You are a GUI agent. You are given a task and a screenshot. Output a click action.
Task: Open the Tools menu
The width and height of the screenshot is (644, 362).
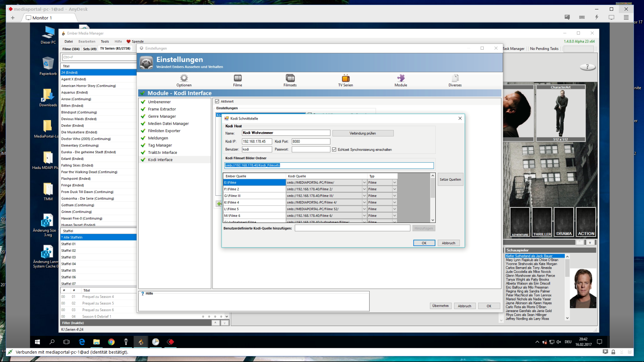click(105, 42)
